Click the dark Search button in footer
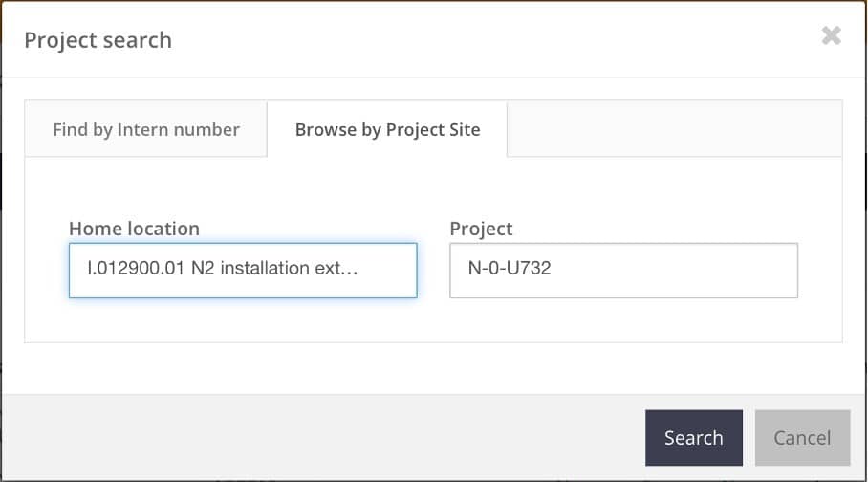The image size is (868, 482). 694,438
